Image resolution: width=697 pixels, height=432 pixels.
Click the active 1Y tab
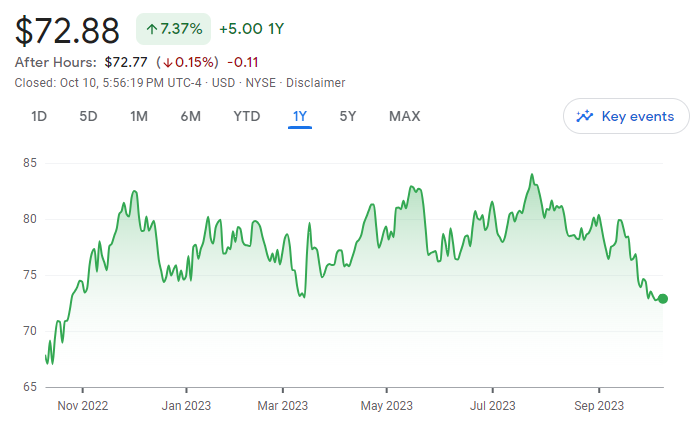pyautogui.click(x=299, y=116)
